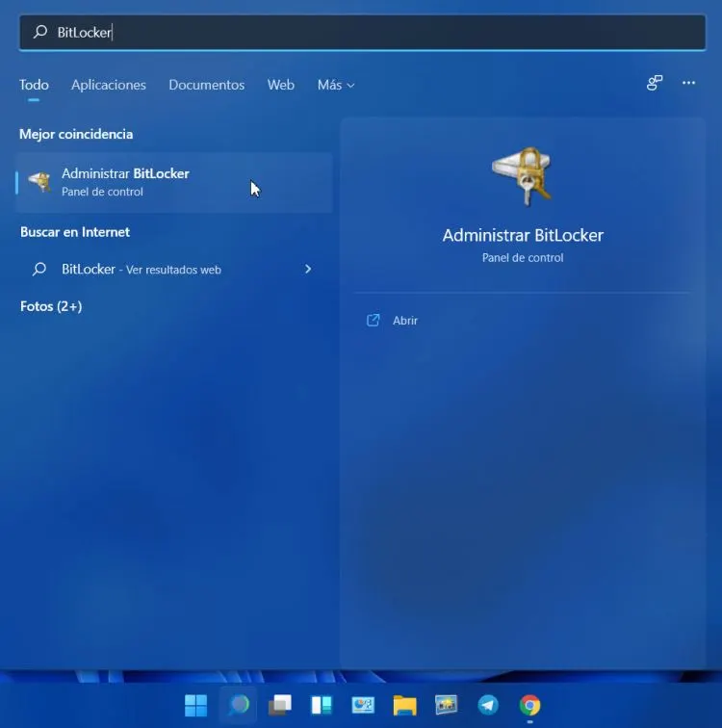The image size is (722, 728).
Task: Open File Explorer from taskbar
Action: click(404, 705)
